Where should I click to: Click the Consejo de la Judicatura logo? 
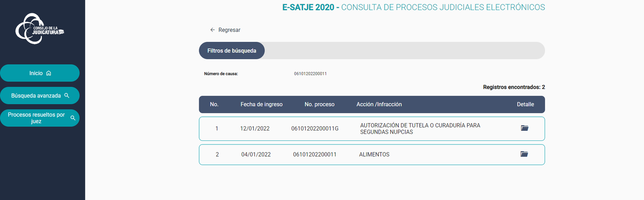39,29
